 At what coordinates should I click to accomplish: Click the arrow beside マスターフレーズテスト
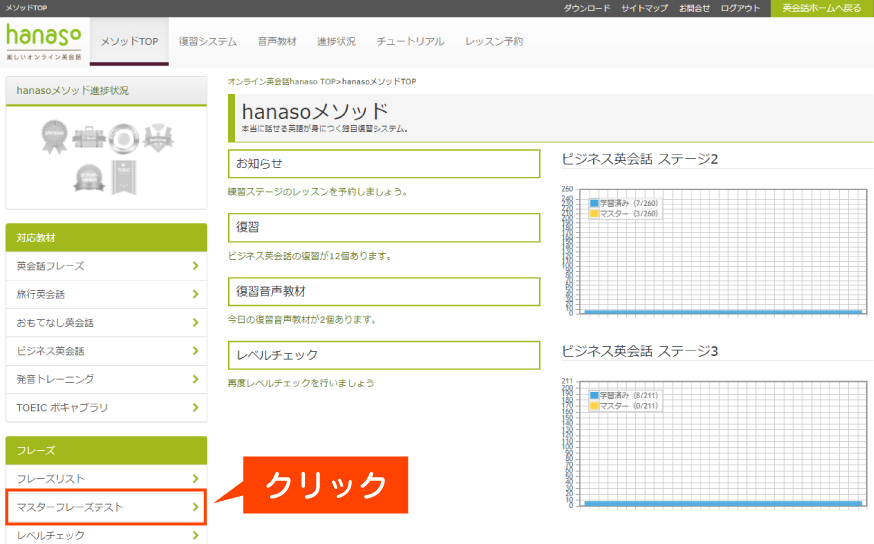[x=195, y=507]
